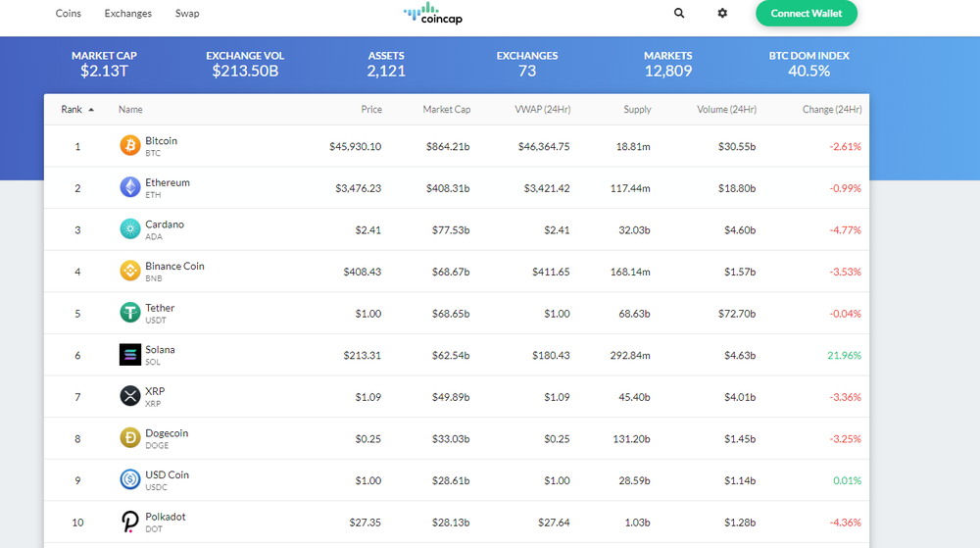Click the Binance Coin icon
The width and height of the screenshot is (980, 548).
[x=130, y=272]
